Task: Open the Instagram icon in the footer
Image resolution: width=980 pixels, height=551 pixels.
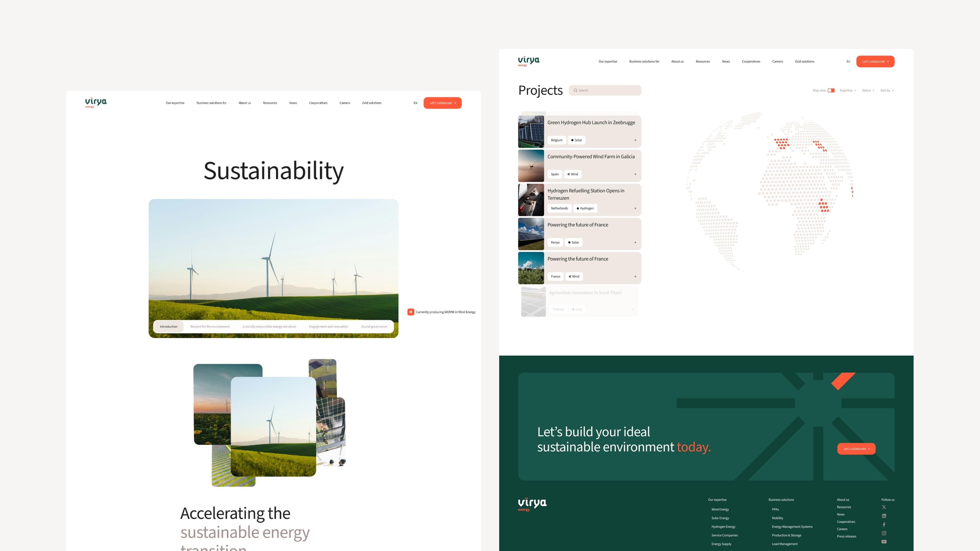Action: tap(884, 533)
